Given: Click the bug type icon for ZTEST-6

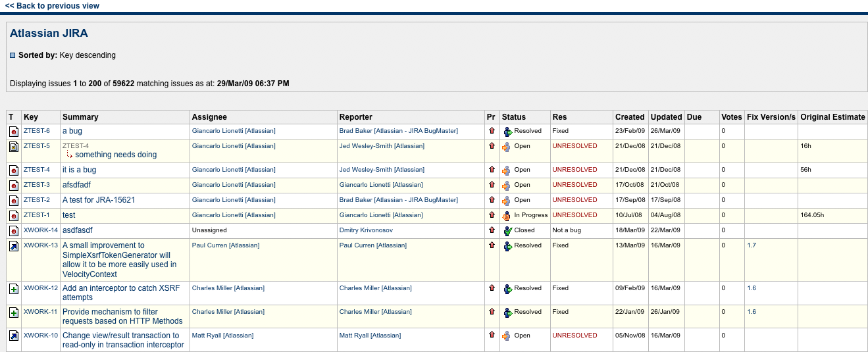Looking at the screenshot, I should [x=14, y=132].
